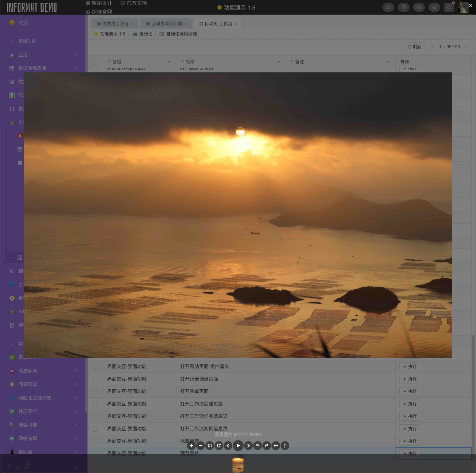Open the 分组 column dropdown arrow
476x473 pixels.
click(169, 62)
